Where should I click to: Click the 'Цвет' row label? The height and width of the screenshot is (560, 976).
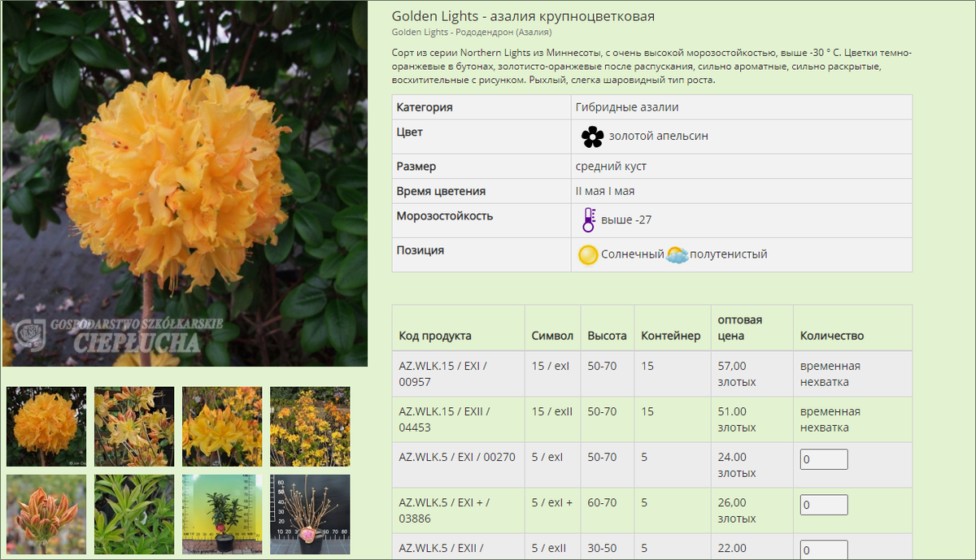[410, 132]
